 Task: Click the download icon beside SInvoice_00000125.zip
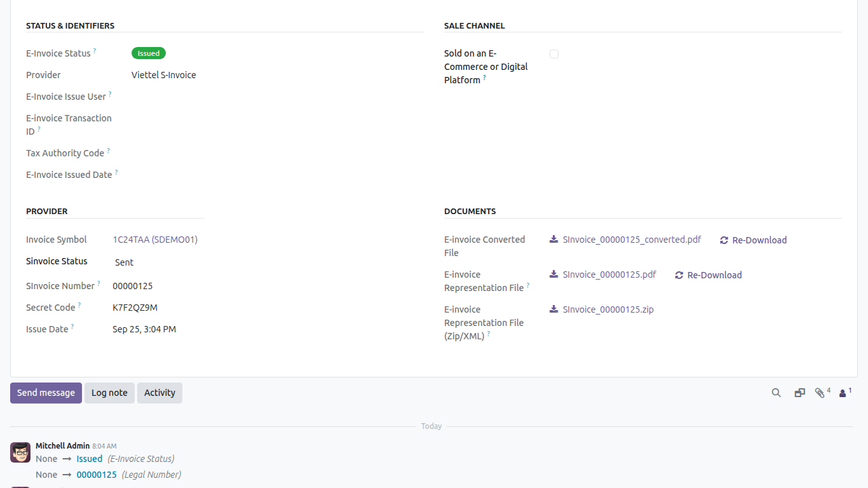554,309
